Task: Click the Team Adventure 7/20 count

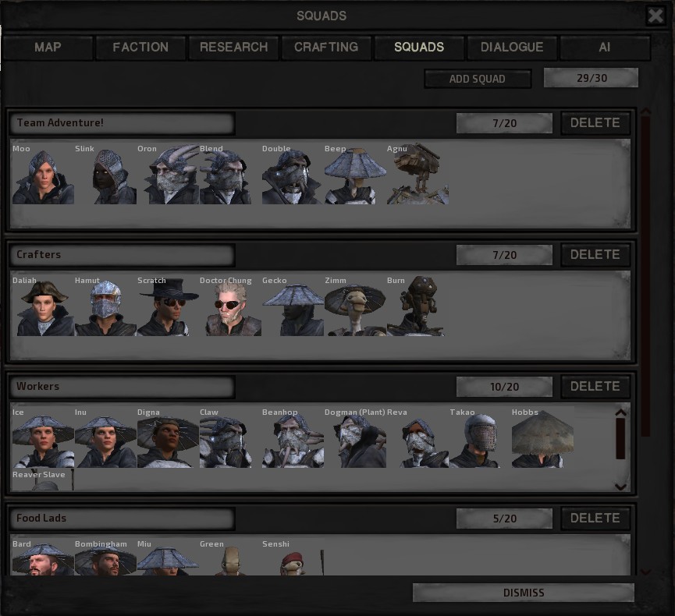Action: [504, 123]
